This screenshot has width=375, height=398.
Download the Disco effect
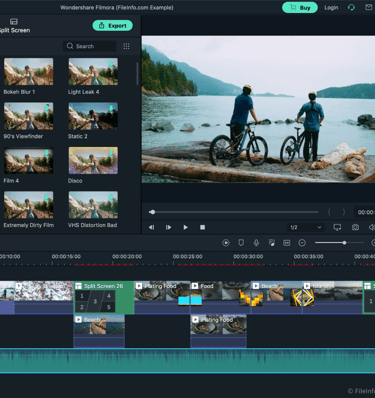click(111, 153)
